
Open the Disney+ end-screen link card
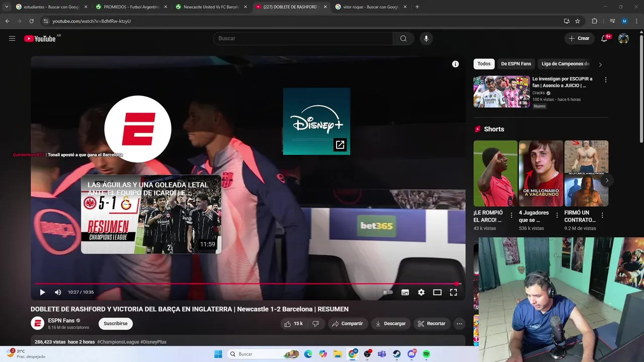[x=316, y=121]
